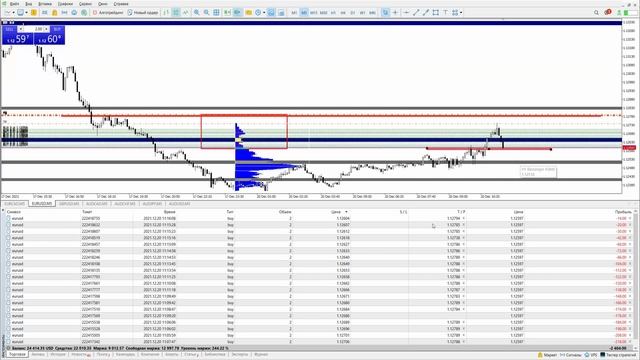Toggle the AutoTrading button
Viewport: 640px width, 360px height.
pyautogui.click(x=108, y=13)
